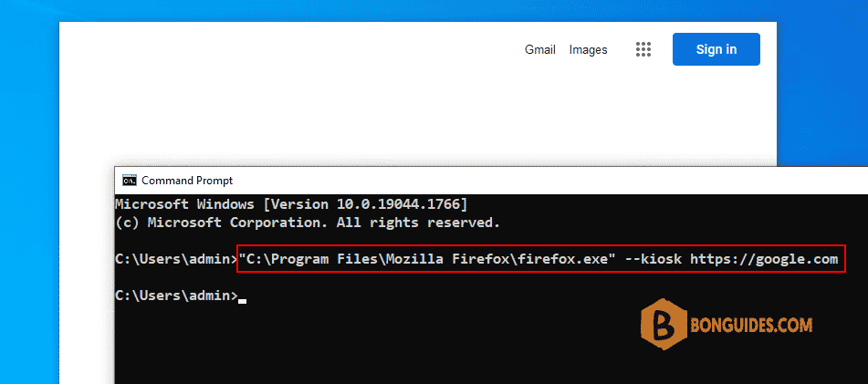The height and width of the screenshot is (384, 868).
Task: Click the BONGUIDES.COM watermark text
Action: (751, 326)
